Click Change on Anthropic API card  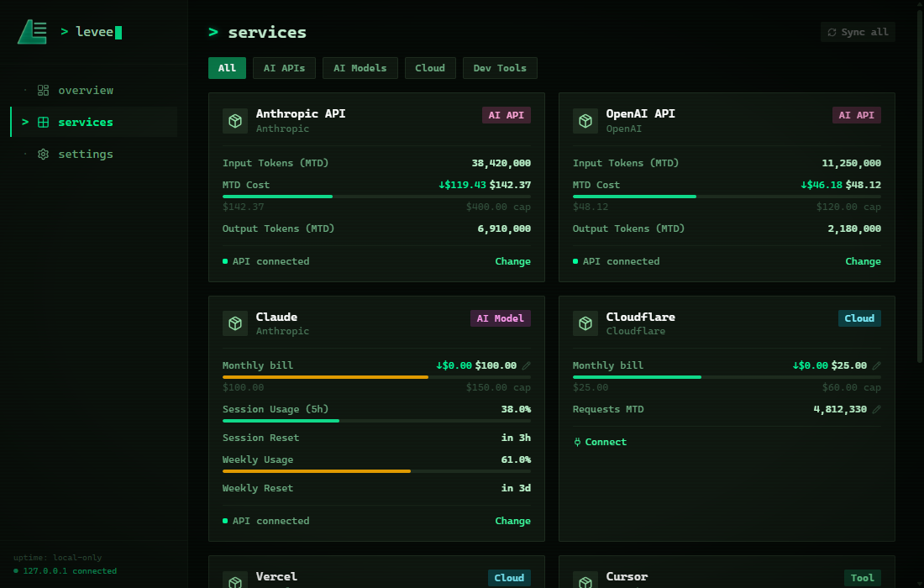[x=512, y=261]
